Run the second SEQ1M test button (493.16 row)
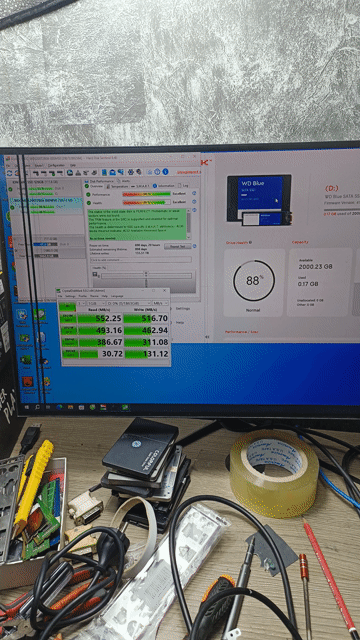360x640 pixels. coord(69,330)
